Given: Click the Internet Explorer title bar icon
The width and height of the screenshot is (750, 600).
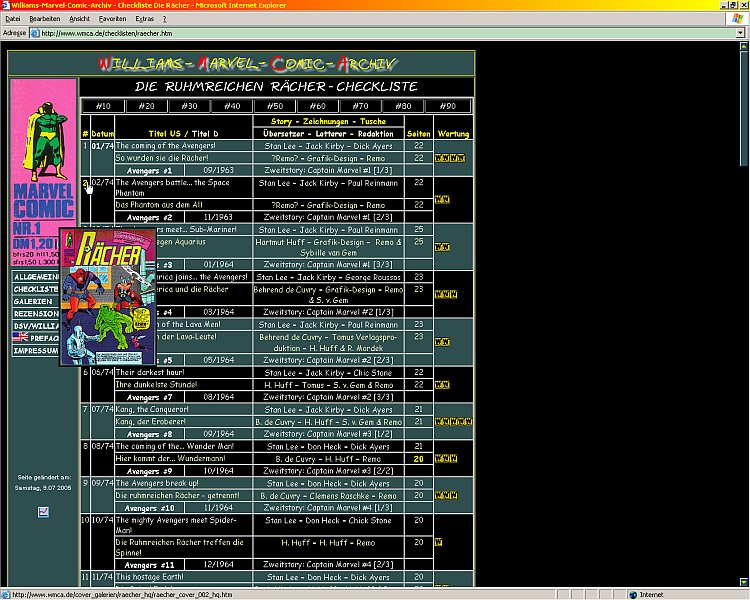Looking at the screenshot, I should click(5, 5).
